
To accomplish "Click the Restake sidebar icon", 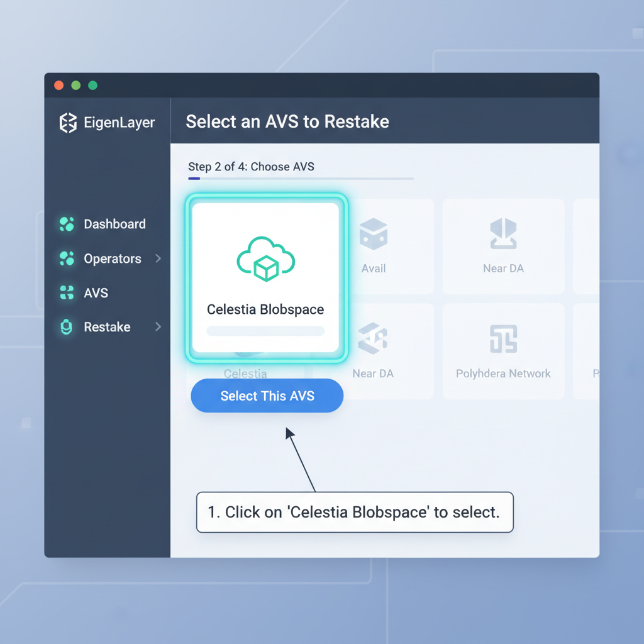I will click(x=66, y=327).
